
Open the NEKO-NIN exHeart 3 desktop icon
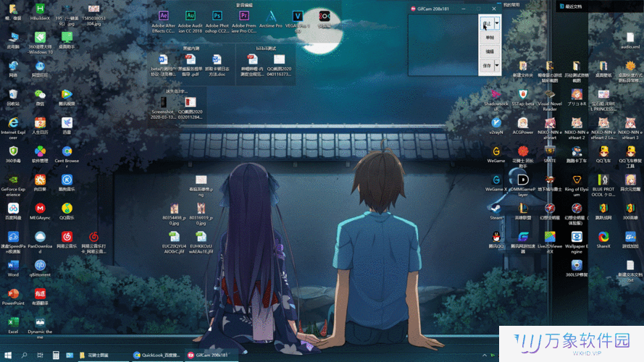click(630, 128)
